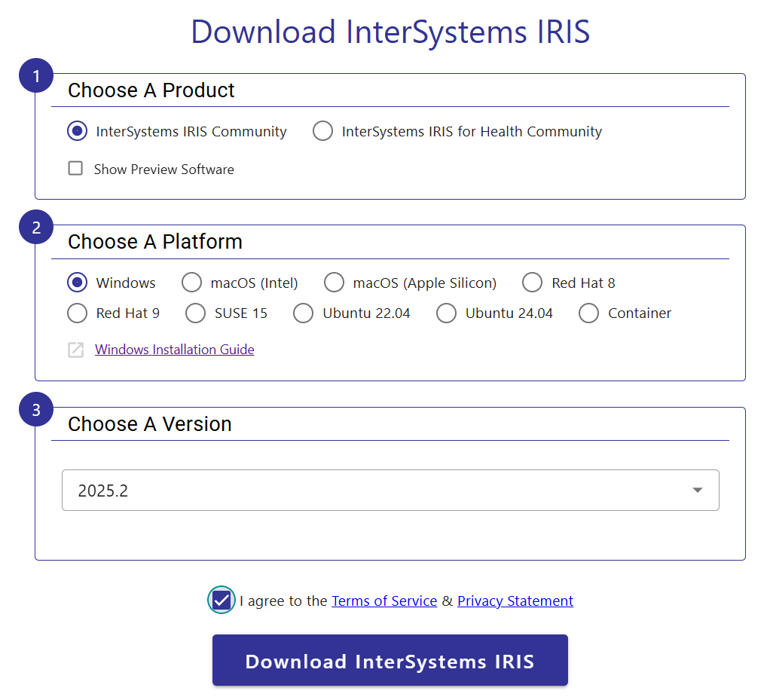770x700 pixels.
Task: Select the Ubuntu 24.04 platform option
Action: point(446,313)
